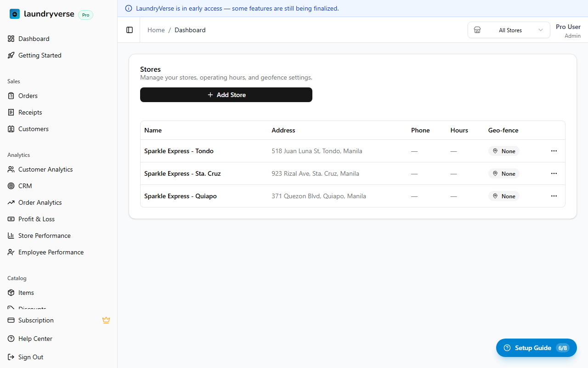The height and width of the screenshot is (368, 588).
Task: Click the Sign Out icon
Action: pyautogui.click(x=11, y=357)
